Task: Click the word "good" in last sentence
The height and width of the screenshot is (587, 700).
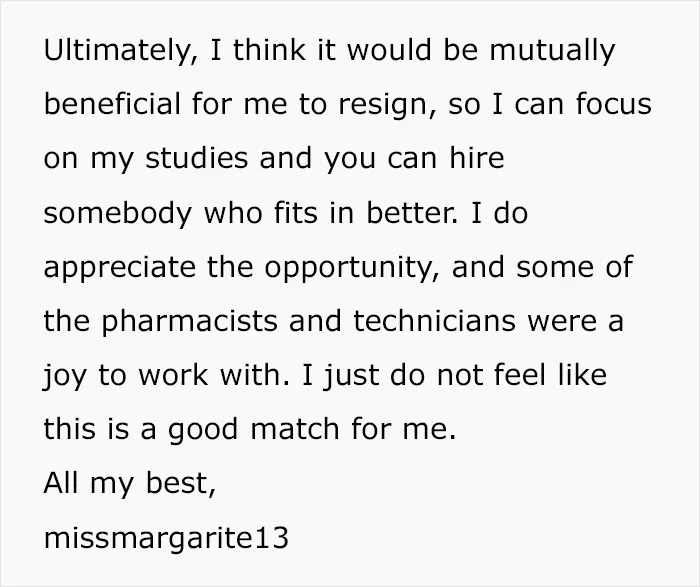Action: click(x=203, y=430)
